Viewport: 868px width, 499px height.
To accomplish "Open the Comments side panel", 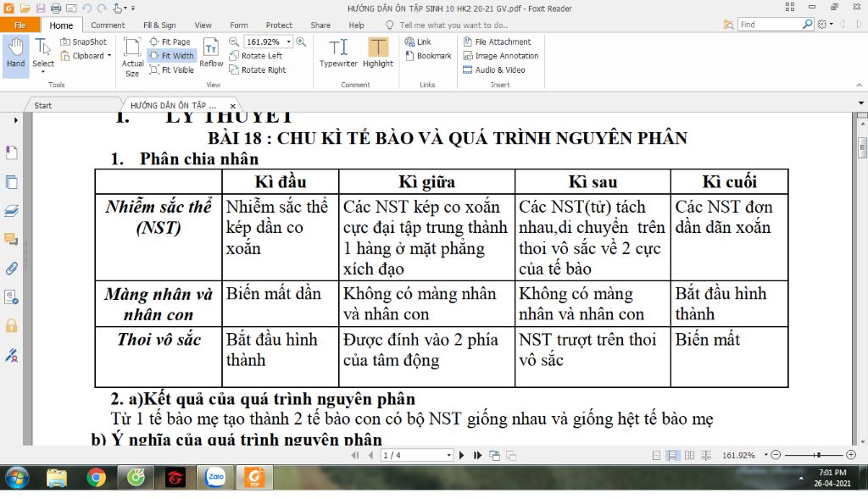I will pos(11,240).
